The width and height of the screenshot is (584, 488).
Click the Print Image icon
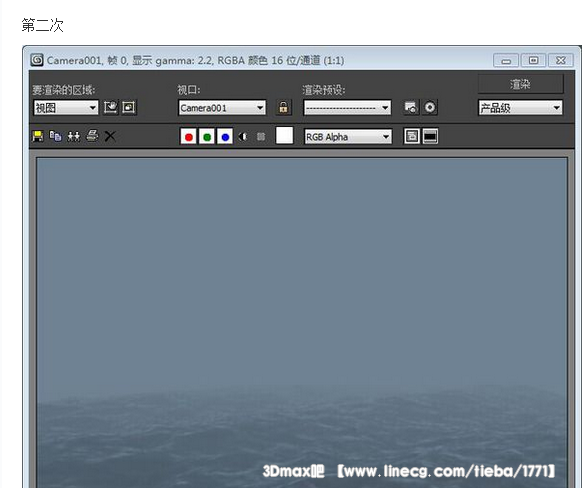92,136
